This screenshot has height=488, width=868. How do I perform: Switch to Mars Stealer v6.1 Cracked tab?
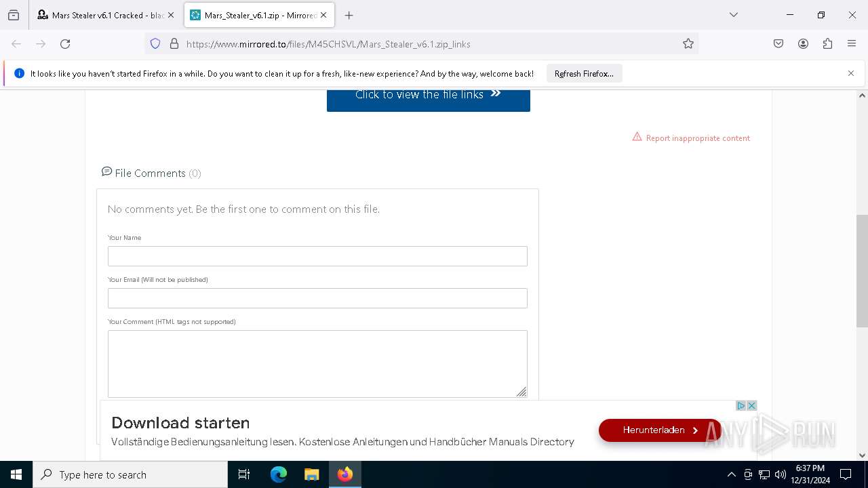[106, 15]
